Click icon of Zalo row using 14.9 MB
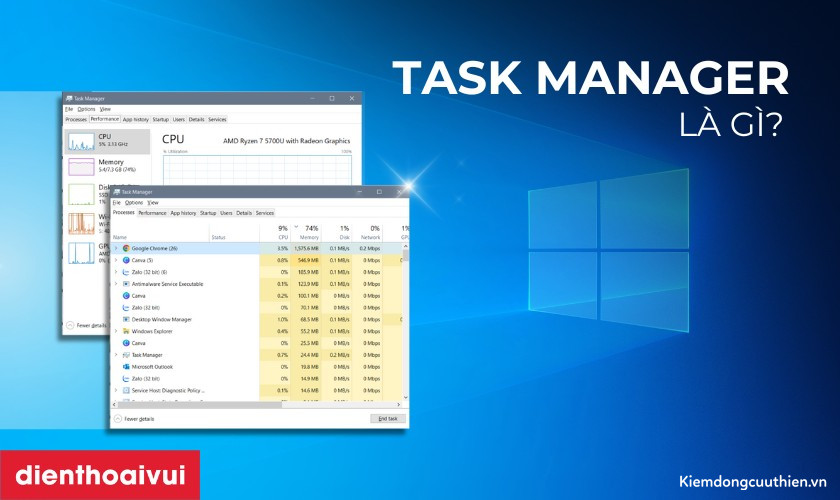Viewport: 840px width, 500px height. [126, 378]
